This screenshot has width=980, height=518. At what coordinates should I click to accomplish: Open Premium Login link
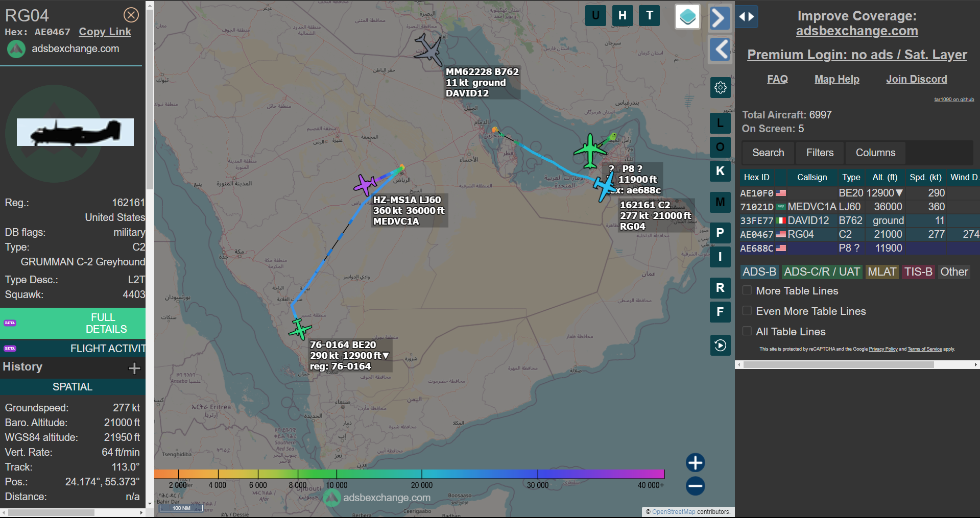tap(857, 55)
